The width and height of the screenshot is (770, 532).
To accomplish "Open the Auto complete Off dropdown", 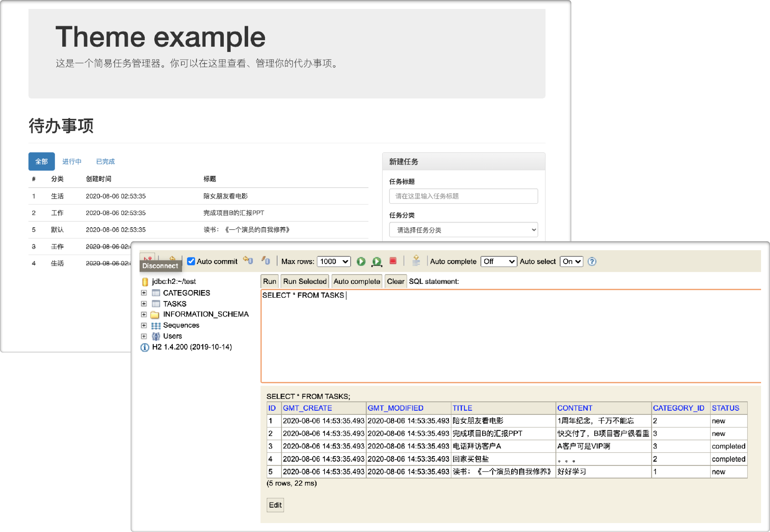I will click(498, 262).
